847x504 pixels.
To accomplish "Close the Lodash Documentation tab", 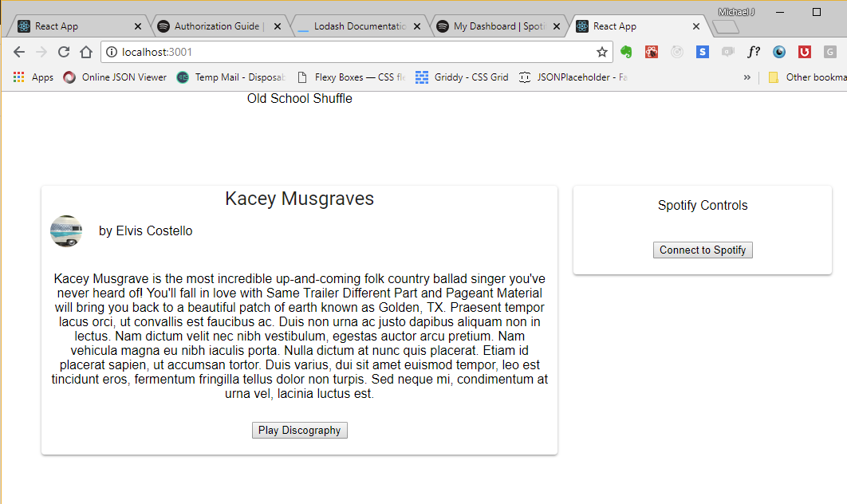I will (x=417, y=26).
